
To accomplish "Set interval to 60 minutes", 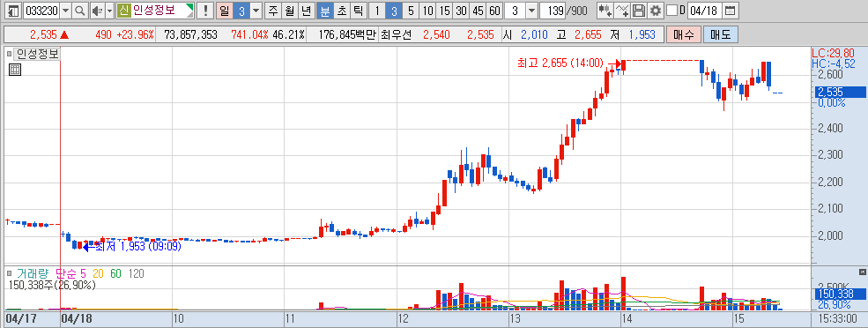I will click(x=495, y=10).
